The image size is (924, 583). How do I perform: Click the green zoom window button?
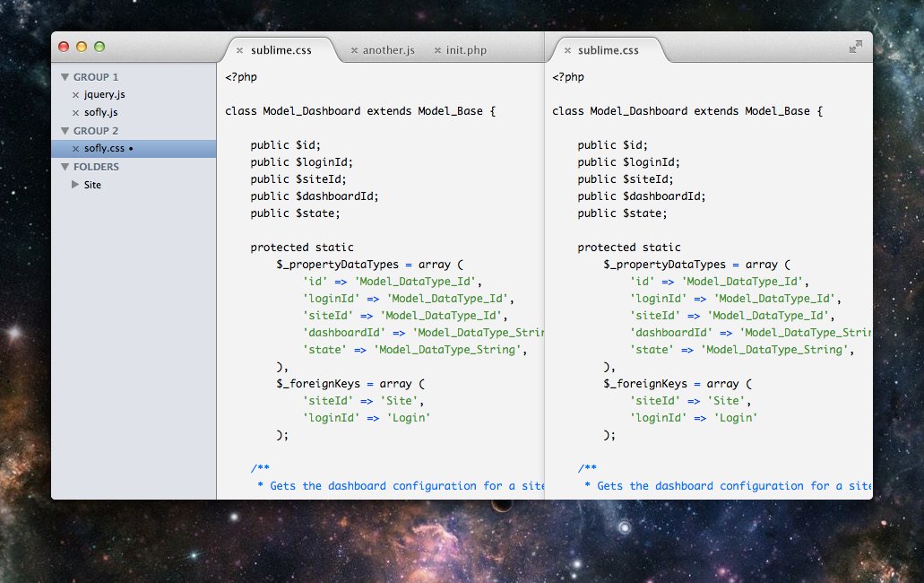click(x=99, y=47)
